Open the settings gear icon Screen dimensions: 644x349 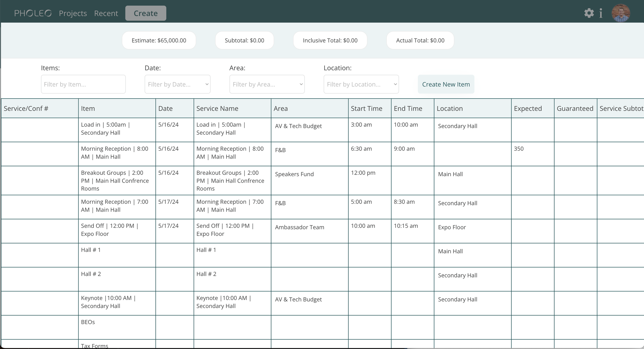coord(589,13)
